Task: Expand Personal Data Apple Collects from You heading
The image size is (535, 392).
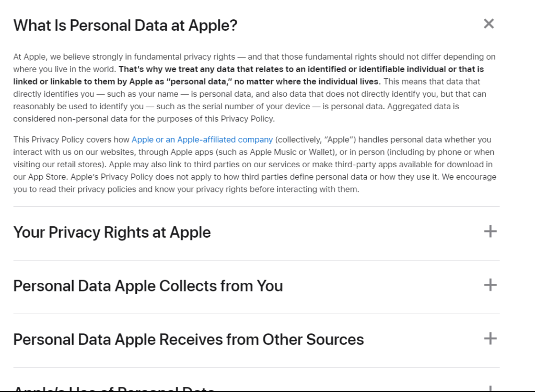Action: (148, 286)
